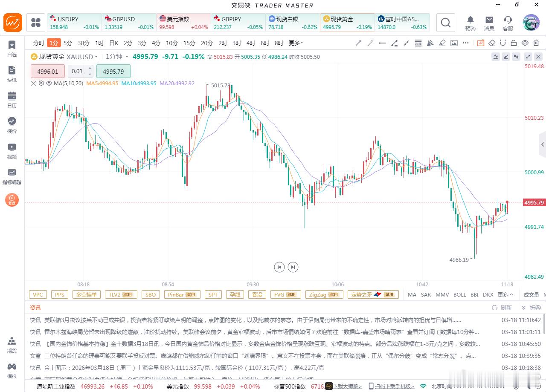Toggle the drawing lock icon

coord(514,43)
